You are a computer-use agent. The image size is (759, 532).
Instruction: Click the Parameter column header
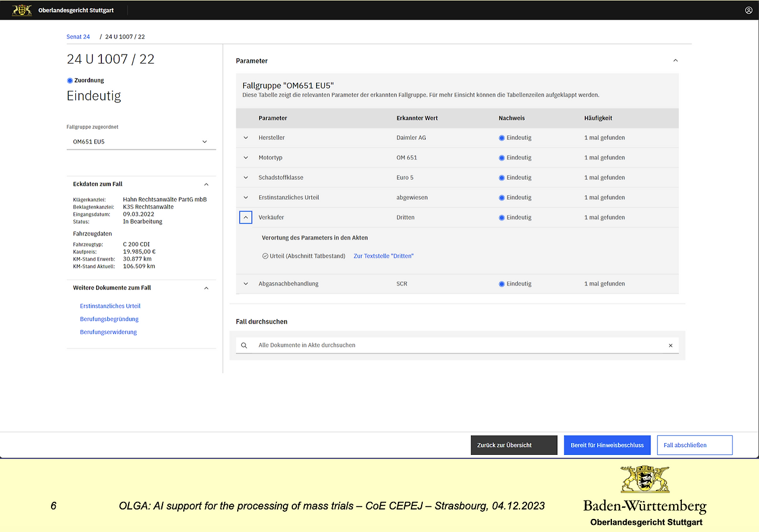point(273,118)
